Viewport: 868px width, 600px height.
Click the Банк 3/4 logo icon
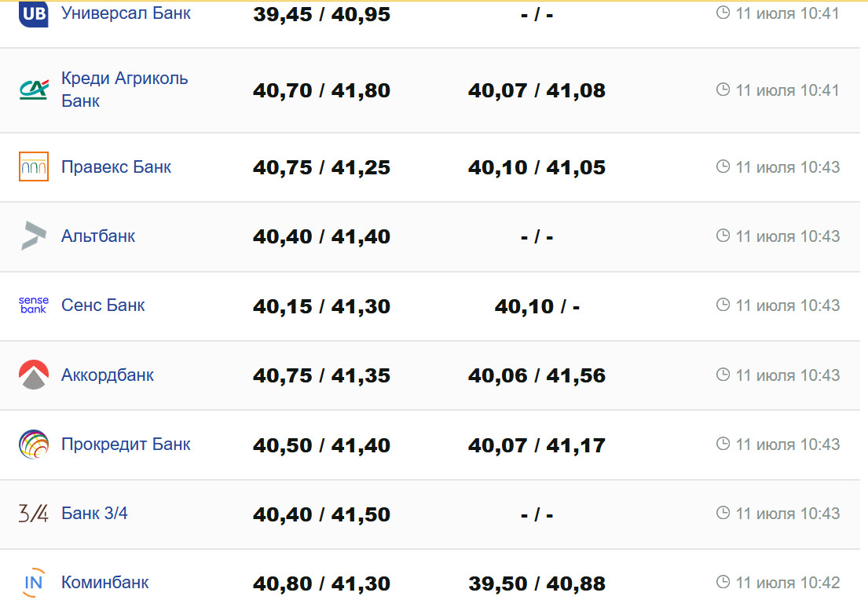[34, 514]
